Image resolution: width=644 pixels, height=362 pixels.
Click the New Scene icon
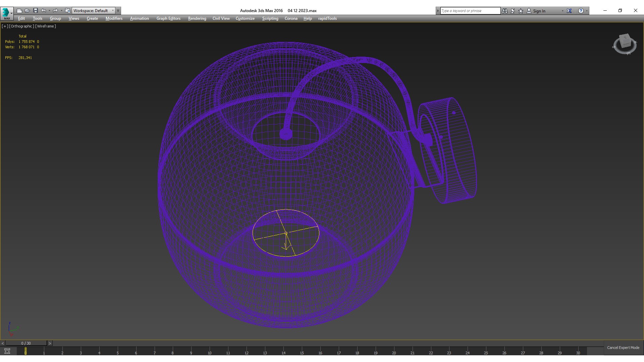[19, 11]
